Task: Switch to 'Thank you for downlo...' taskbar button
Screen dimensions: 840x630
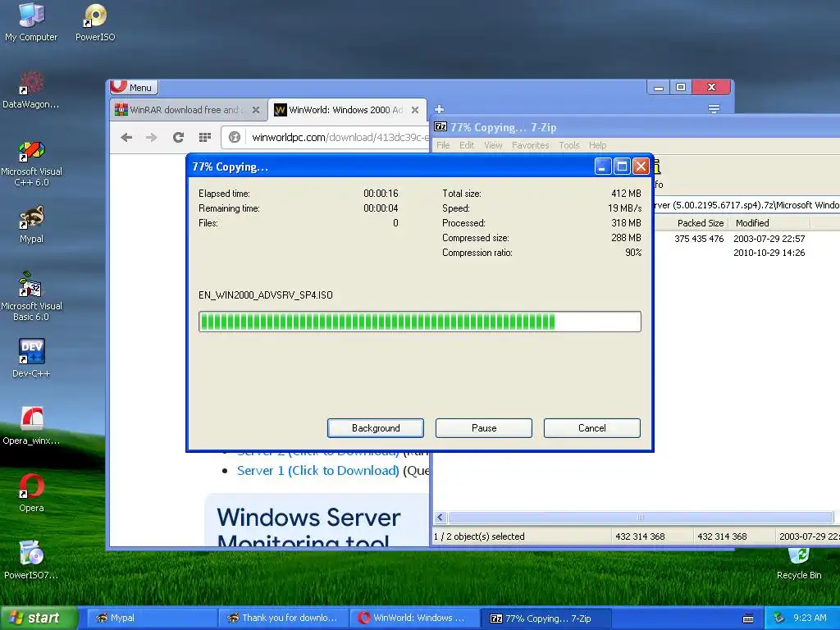Action: [x=283, y=618]
